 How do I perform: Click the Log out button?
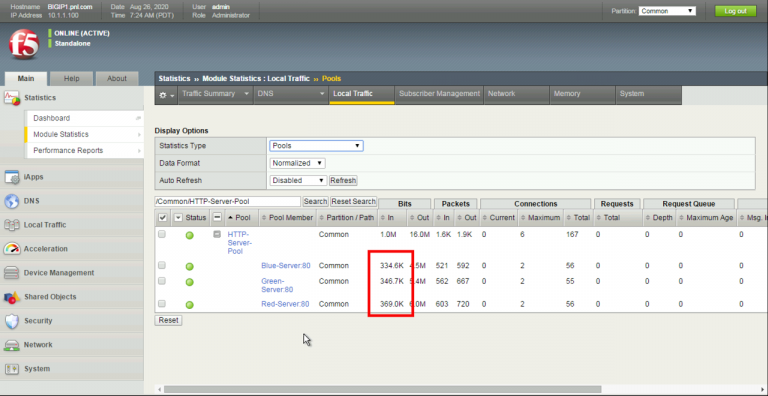click(735, 11)
